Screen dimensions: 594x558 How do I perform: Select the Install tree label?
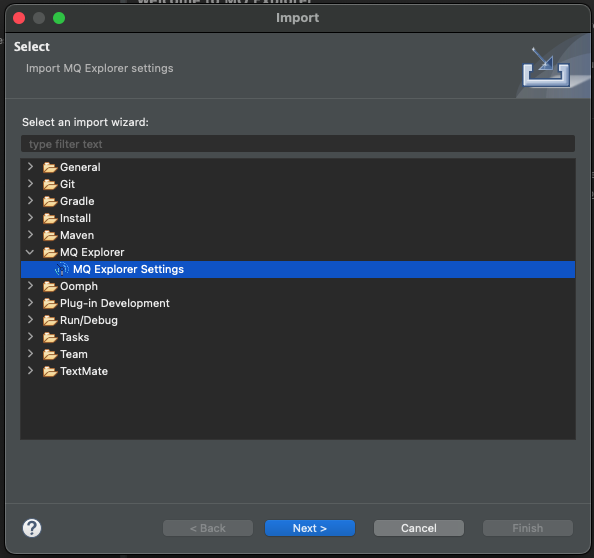(x=75, y=218)
